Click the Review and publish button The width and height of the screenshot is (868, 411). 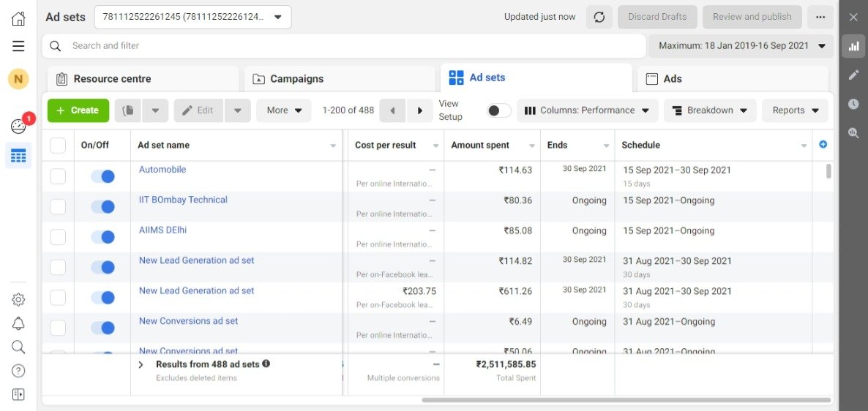pos(752,17)
